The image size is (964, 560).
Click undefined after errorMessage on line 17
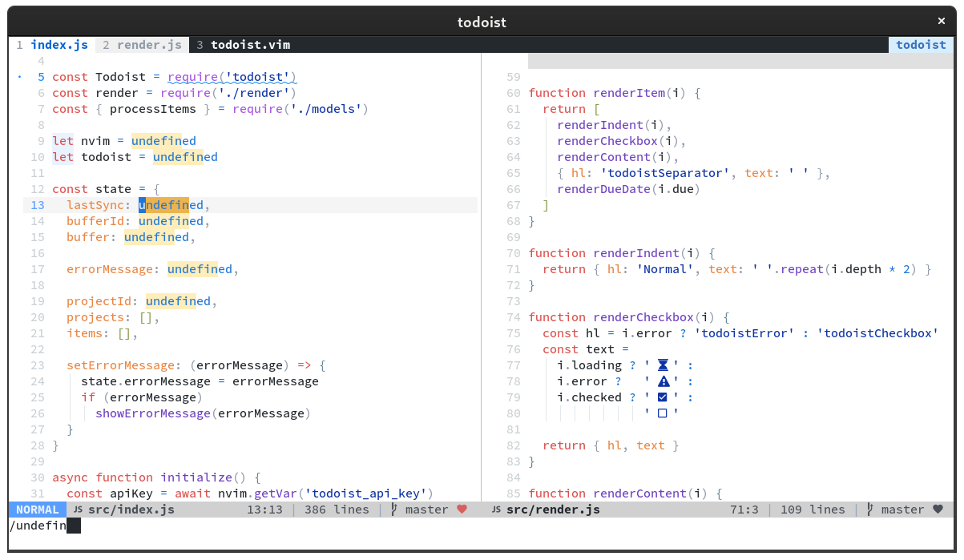point(200,269)
